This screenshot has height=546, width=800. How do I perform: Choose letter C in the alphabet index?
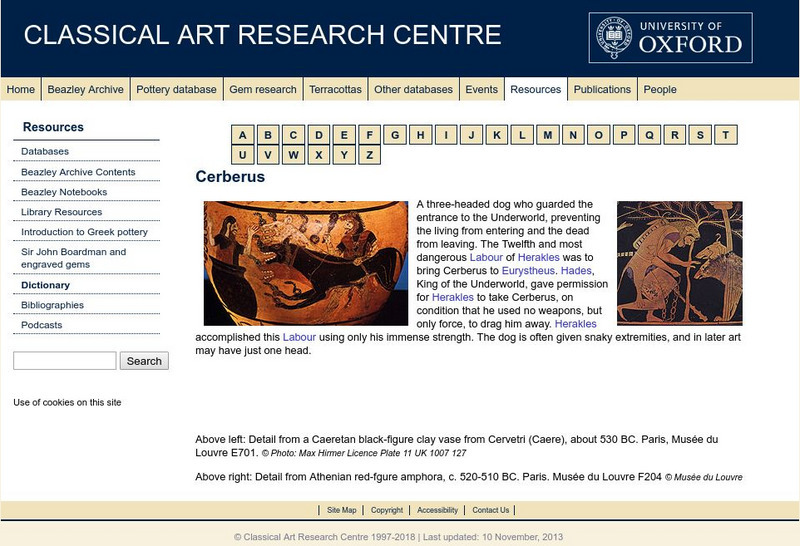point(293,135)
